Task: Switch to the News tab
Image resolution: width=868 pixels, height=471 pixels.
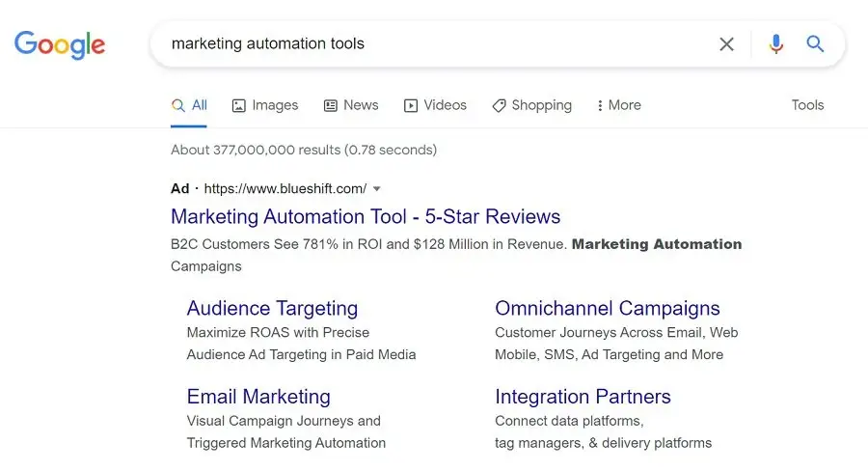Action: (x=351, y=105)
